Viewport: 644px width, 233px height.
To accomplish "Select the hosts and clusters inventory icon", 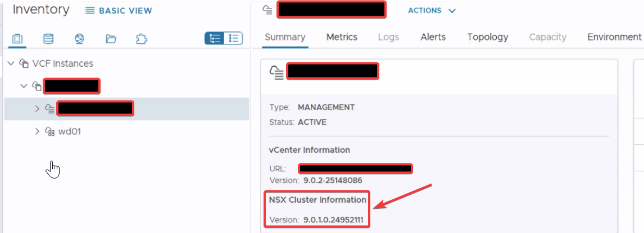I will 17,39.
